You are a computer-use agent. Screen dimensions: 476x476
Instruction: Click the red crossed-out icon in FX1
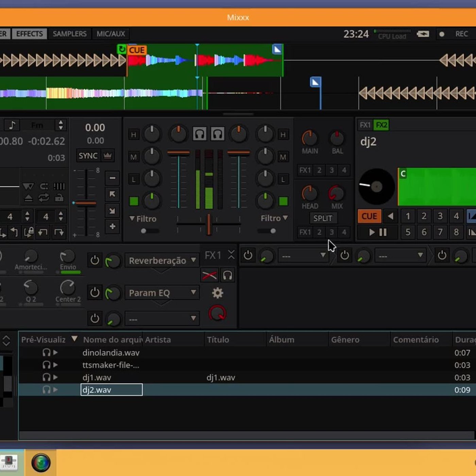(209, 275)
